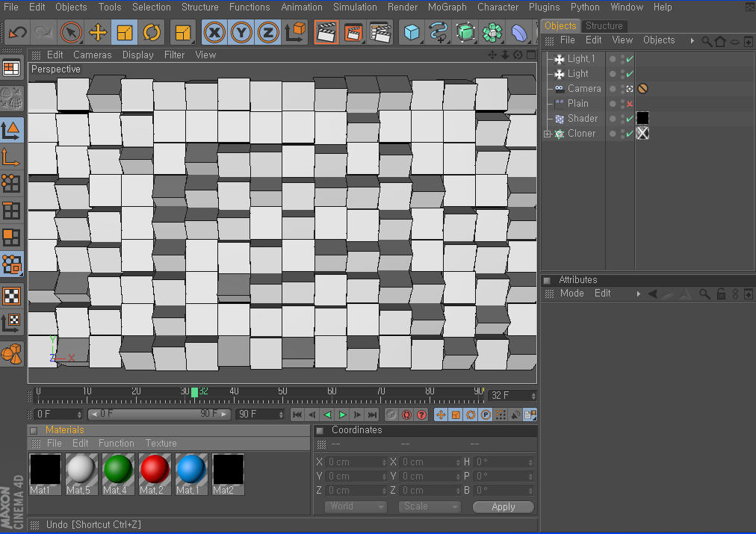Toggle X axis lock
Viewport: 756px width, 534px height.
pyautogui.click(x=214, y=32)
